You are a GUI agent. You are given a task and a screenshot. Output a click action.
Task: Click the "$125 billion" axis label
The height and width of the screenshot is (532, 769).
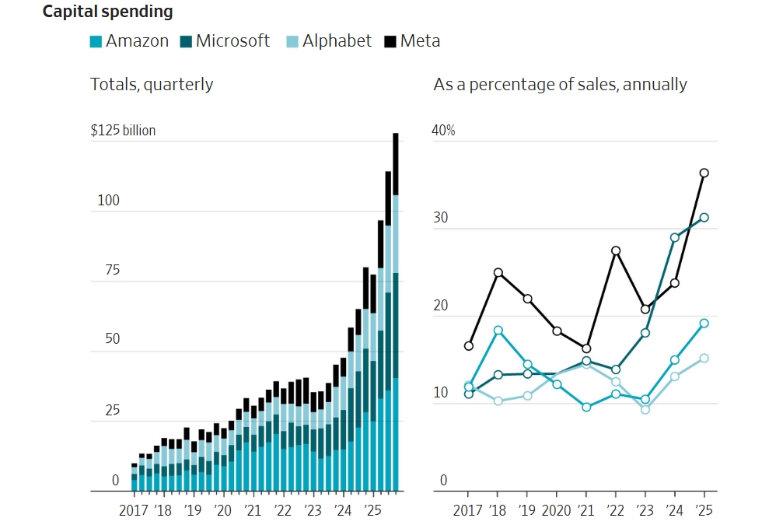(x=123, y=130)
